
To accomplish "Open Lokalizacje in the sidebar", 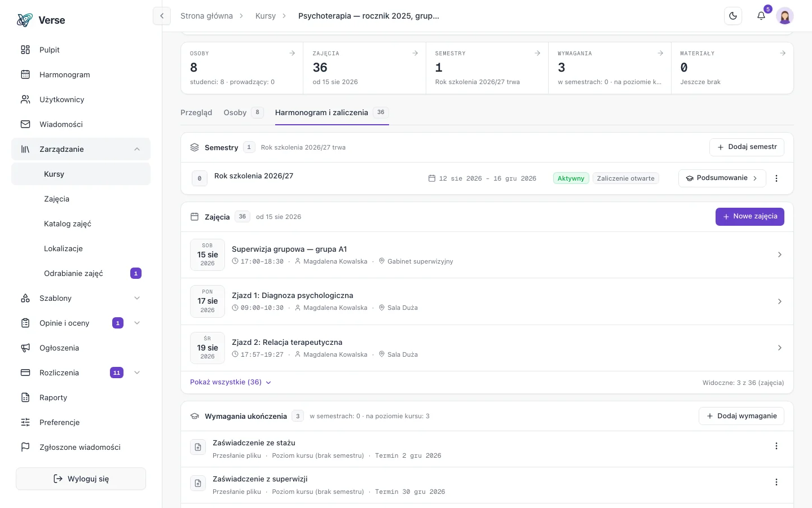I will 81,248.
